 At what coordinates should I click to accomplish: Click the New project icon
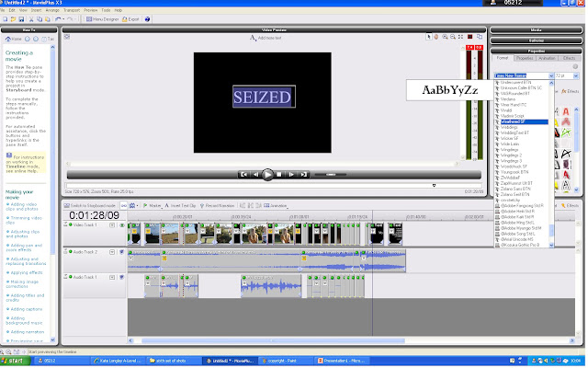[5, 19]
